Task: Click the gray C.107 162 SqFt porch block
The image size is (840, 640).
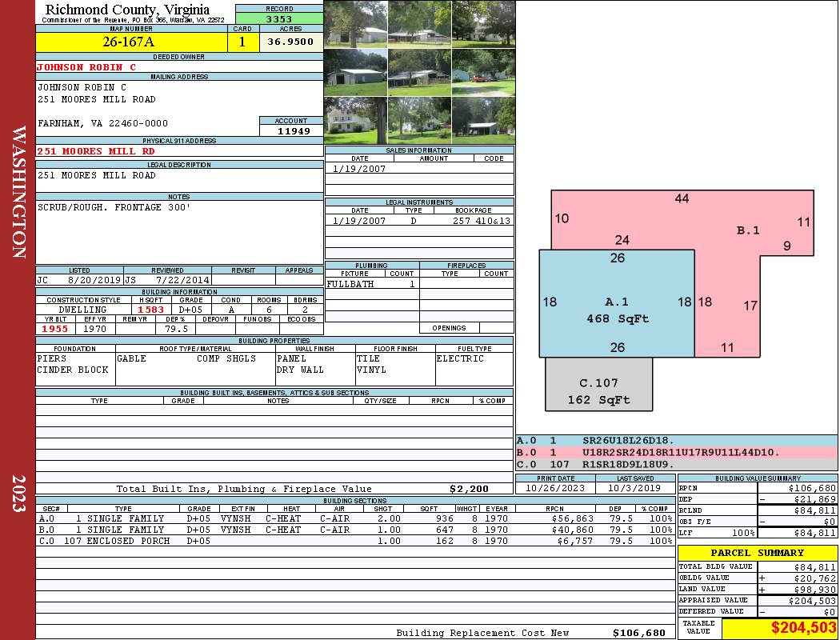Action: coord(599,385)
